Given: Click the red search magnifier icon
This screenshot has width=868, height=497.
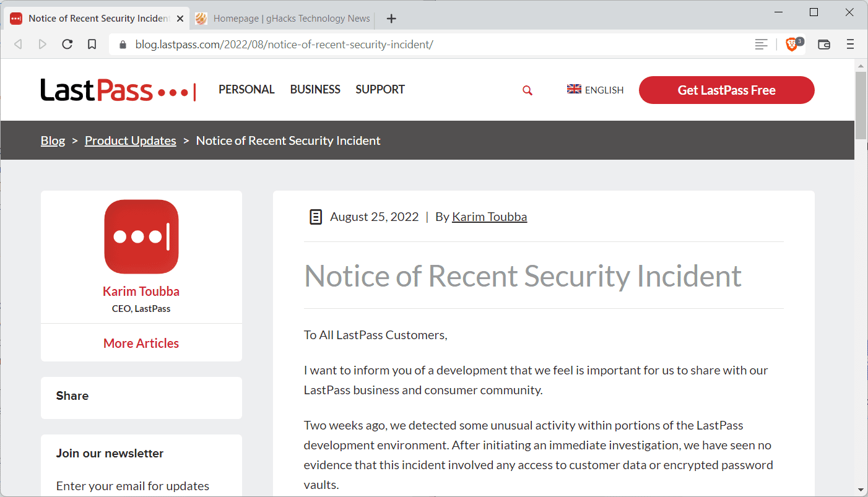Looking at the screenshot, I should point(527,90).
